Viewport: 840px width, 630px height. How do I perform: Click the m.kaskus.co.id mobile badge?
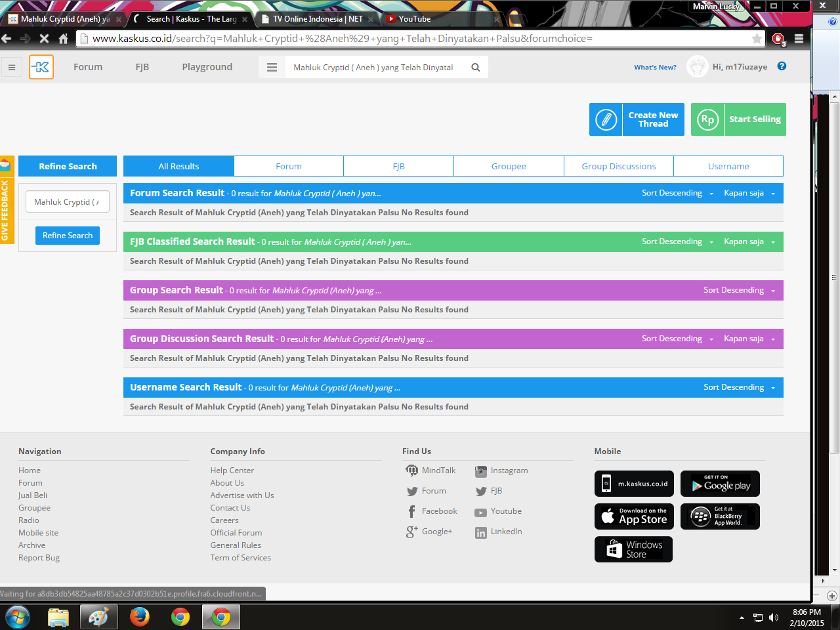tap(634, 484)
